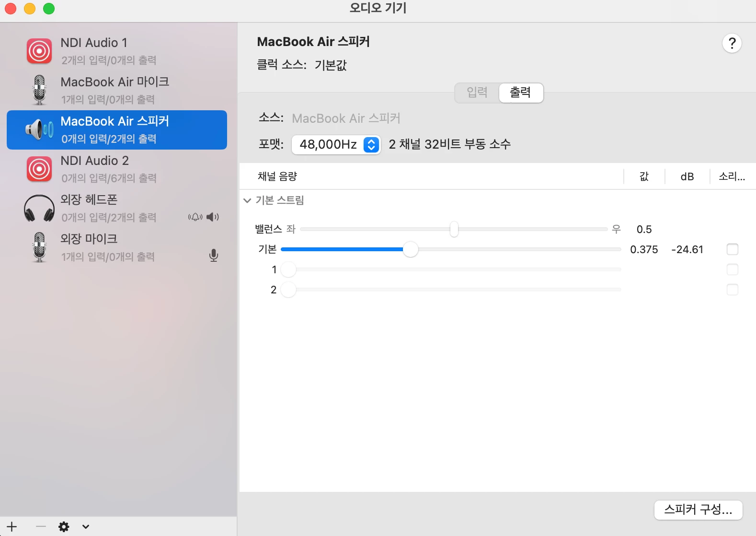Open the help question mark button

pyautogui.click(x=732, y=43)
